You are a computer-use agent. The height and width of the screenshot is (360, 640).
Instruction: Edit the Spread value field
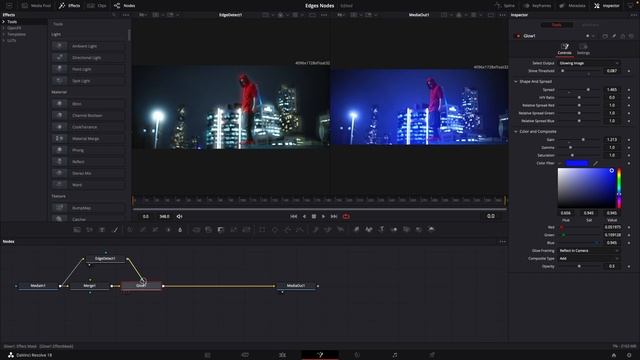coord(612,90)
